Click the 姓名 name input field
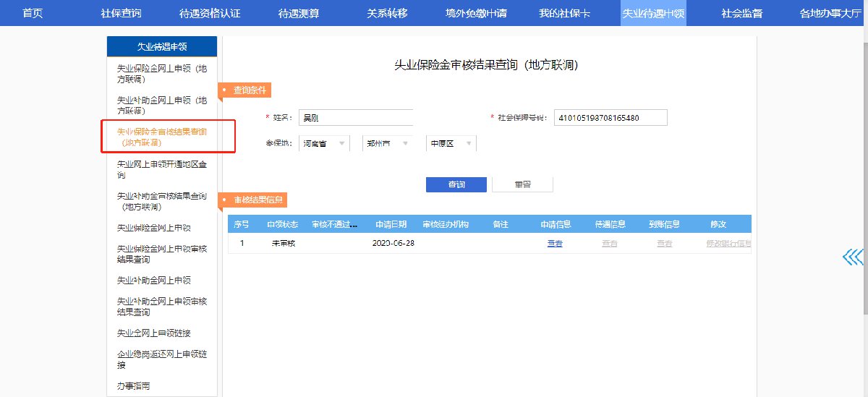The height and width of the screenshot is (397, 868). coord(356,118)
